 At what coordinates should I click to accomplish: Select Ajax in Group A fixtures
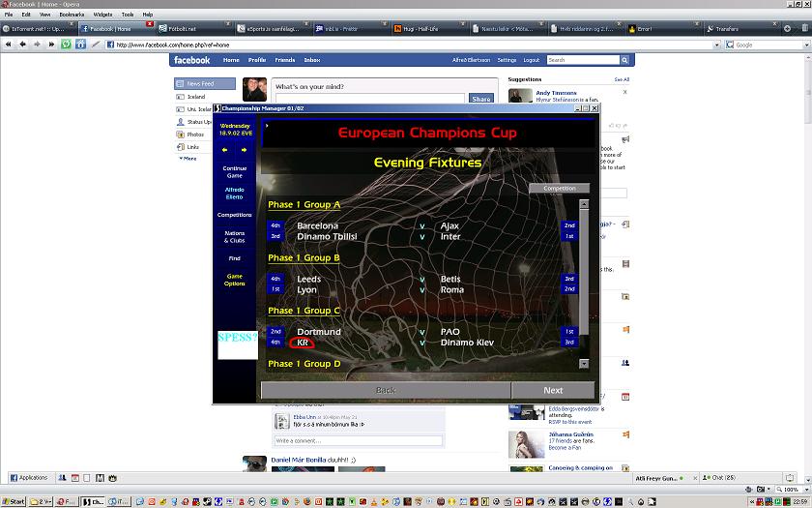(x=449, y=226)
